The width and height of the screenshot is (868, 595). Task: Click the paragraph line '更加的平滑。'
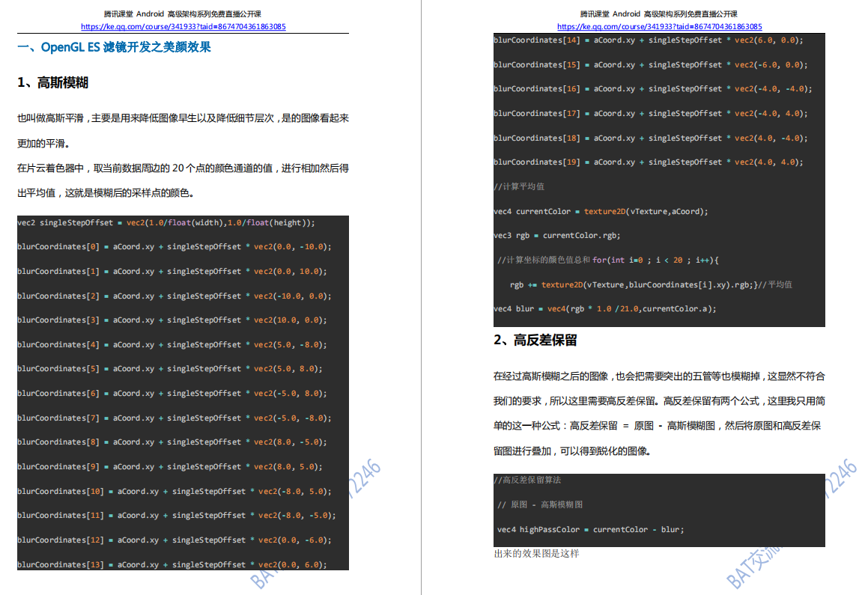(43, 144)
